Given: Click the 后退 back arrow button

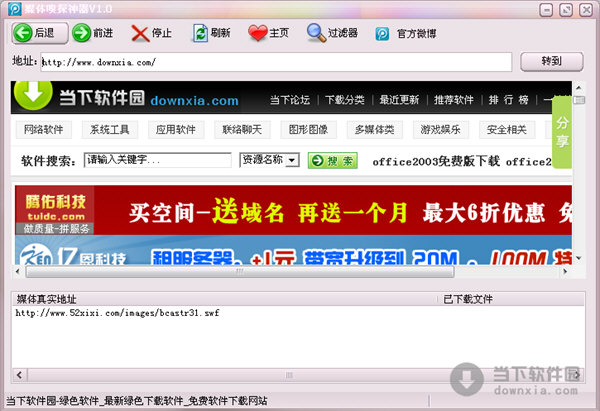Looking at the screenshot, I should (x=40, y=33).
